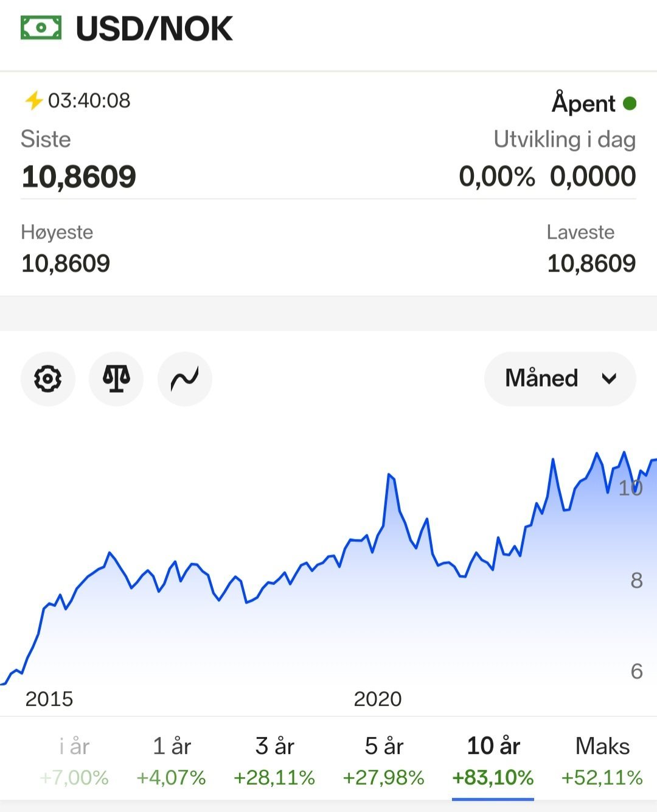Screen dimensions: 657x812
Task: Click the 2020 spike on chart line
Action: 390,475
